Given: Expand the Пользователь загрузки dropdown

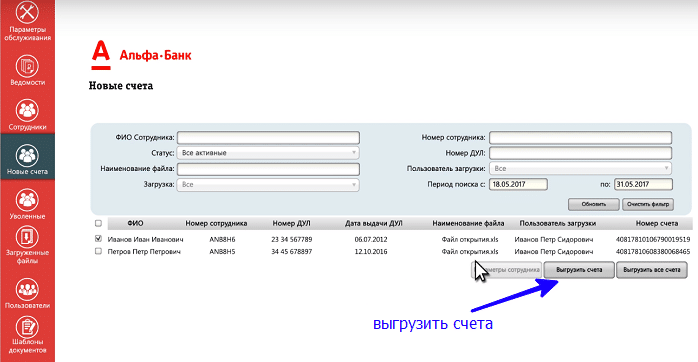Looking at the screenshot, I should [x=580, y=168].
